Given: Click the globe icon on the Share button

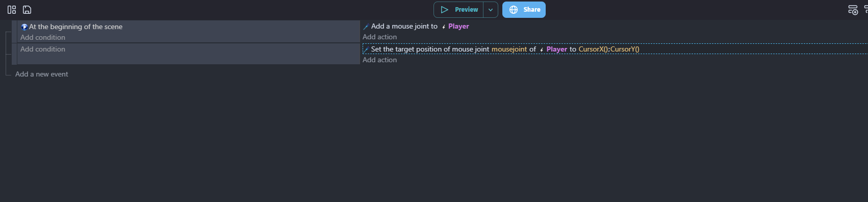Looking at the screenshot, I should (x=514, y=10).
